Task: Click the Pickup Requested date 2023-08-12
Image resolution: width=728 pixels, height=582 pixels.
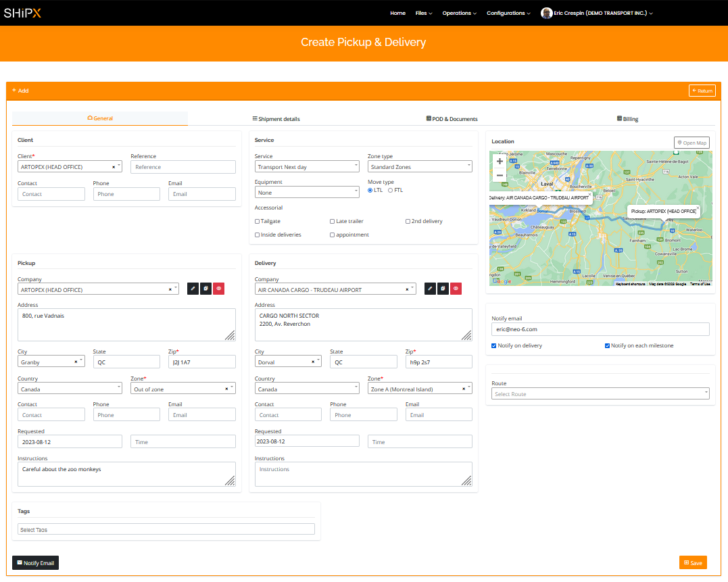Action: pyautogui.click(x=70, y=441)
